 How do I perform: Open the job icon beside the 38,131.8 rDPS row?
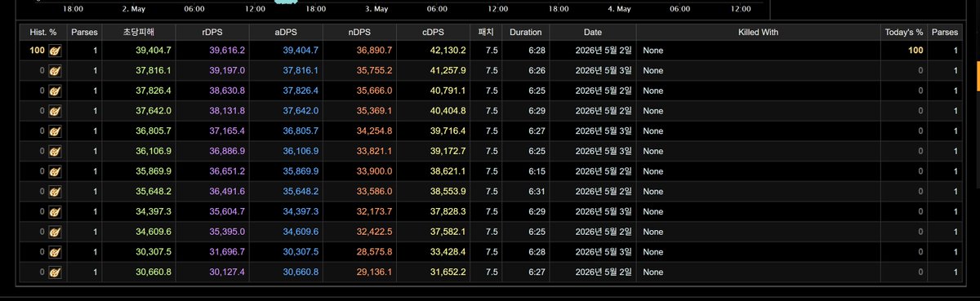(x=55, y=111)
